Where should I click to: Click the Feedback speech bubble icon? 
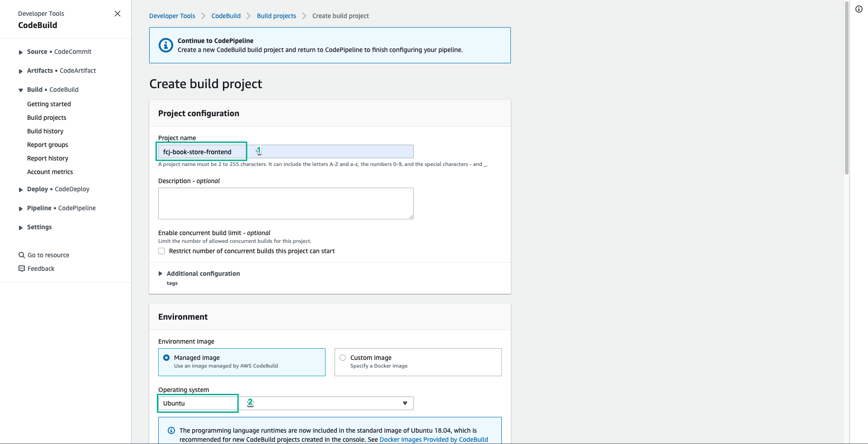coord(21,269)
